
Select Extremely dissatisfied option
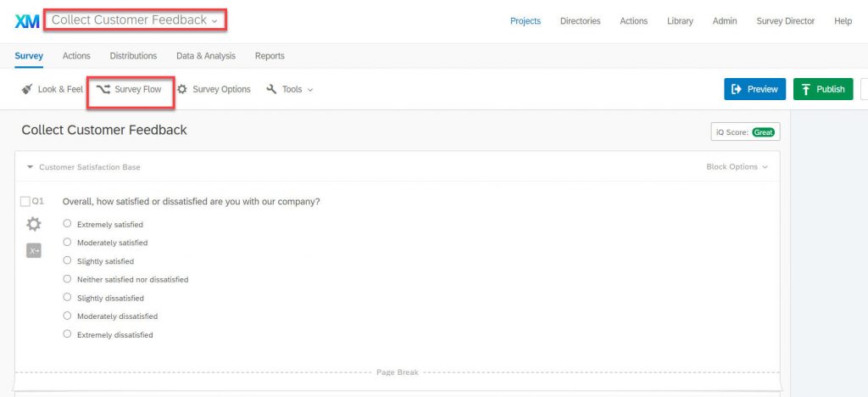point(67,334)
